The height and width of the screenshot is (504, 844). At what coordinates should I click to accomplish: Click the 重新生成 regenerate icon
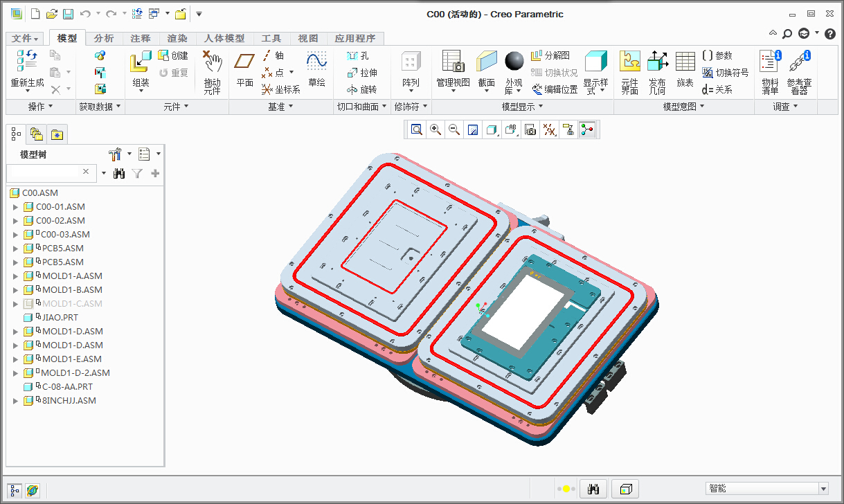coord(27,62)
